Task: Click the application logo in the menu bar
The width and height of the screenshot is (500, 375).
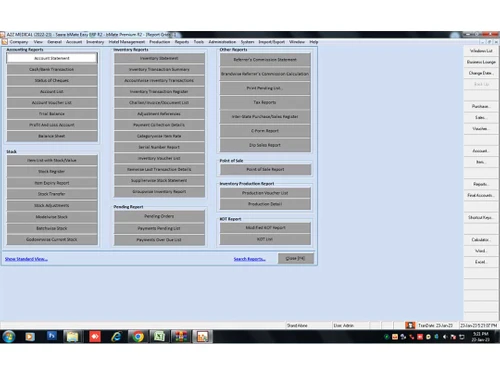Action: (x=4, y=42)
